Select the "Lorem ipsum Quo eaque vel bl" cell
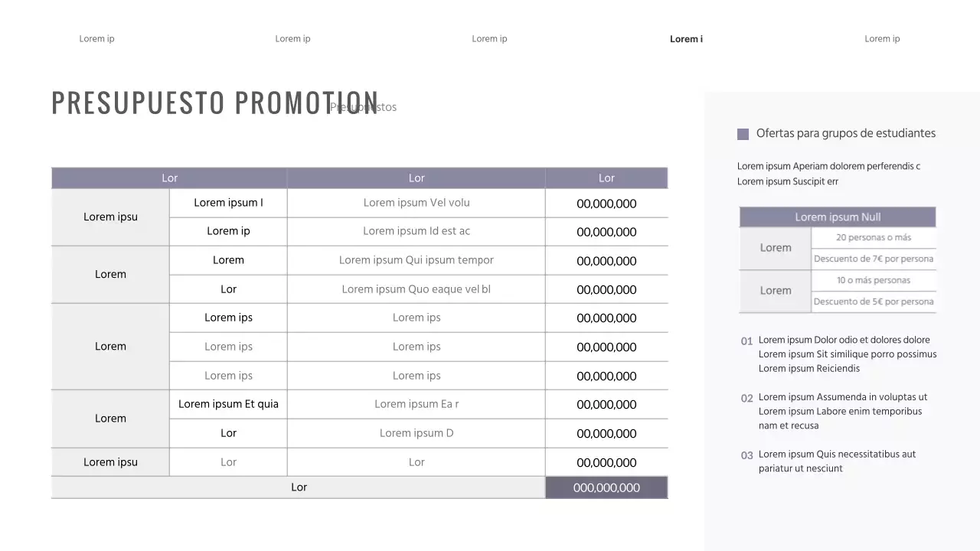Viewport: 980px width, 551px height. coord(416,289)
